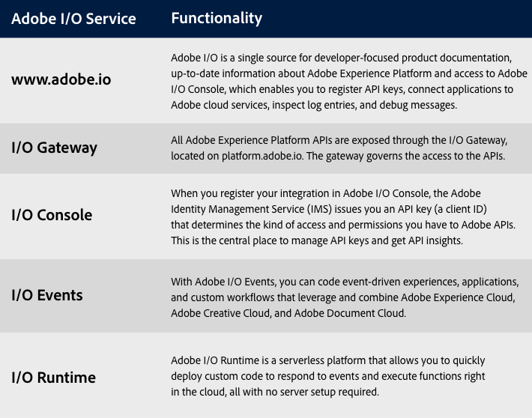Click the www.adobe.io functionality description paragraph
The image size is (532, 418).
pos(348,81)
